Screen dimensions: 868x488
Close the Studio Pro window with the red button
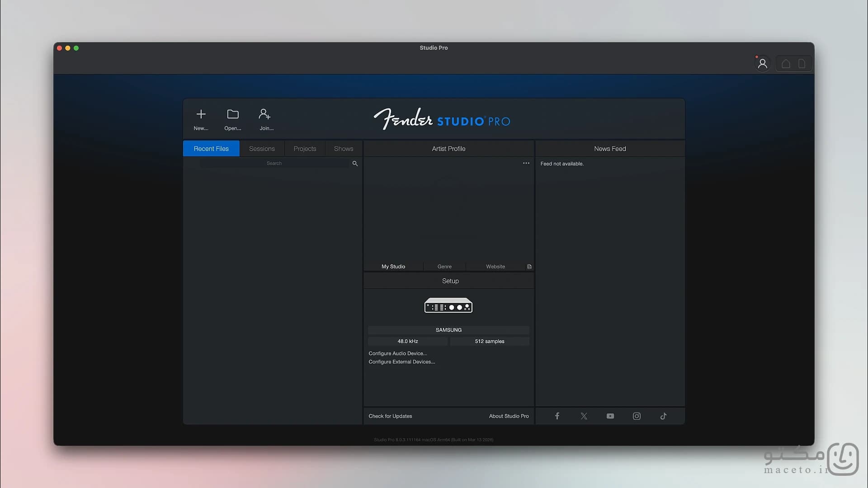pyautogui.click(x=59, y=48)
